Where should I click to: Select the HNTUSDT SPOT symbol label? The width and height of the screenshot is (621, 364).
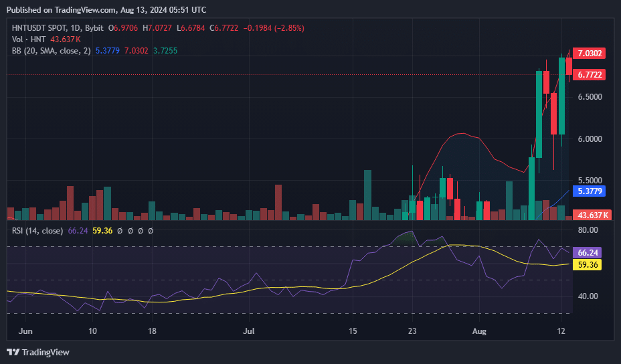click(39, 28)
